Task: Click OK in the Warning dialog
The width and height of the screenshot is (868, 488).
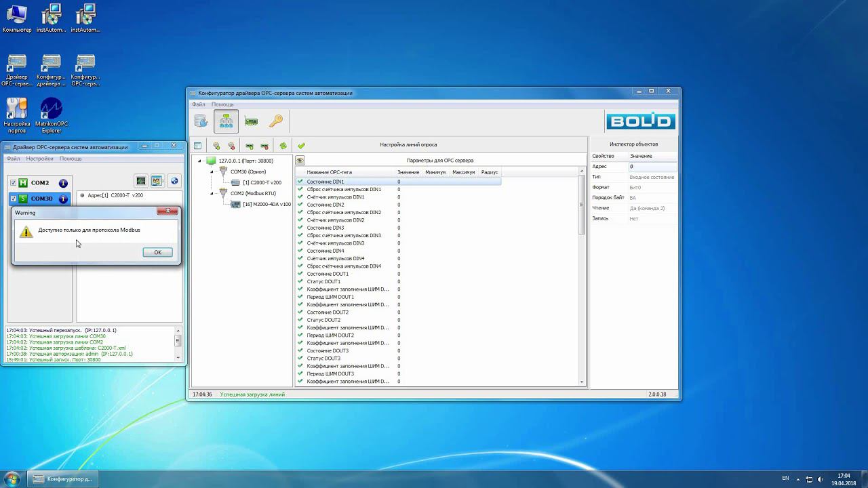Action: [x=157, y=252]
